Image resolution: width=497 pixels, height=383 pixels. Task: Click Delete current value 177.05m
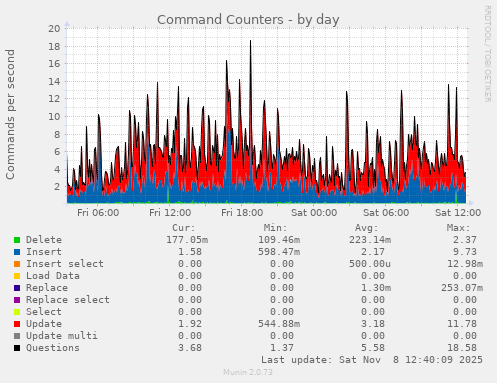point(187,240)
